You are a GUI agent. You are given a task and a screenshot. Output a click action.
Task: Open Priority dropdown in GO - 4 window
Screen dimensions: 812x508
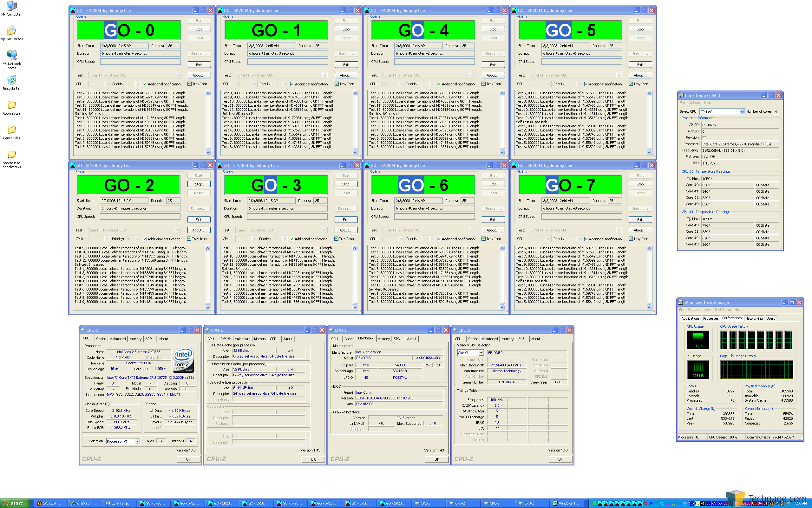[432, 84]
